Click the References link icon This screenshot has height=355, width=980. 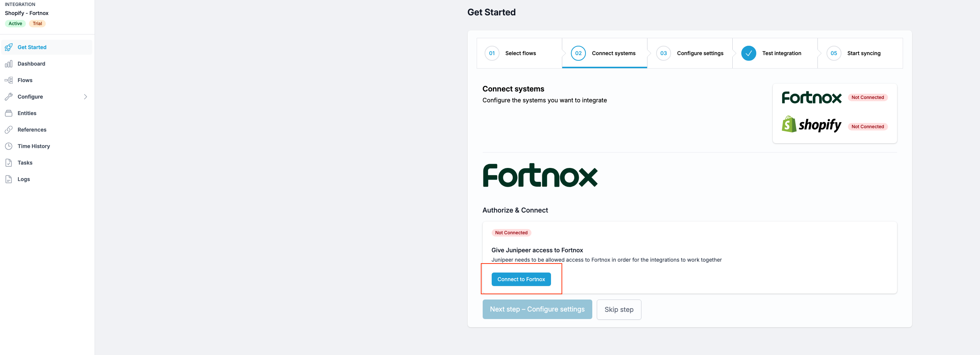(9, 130)
